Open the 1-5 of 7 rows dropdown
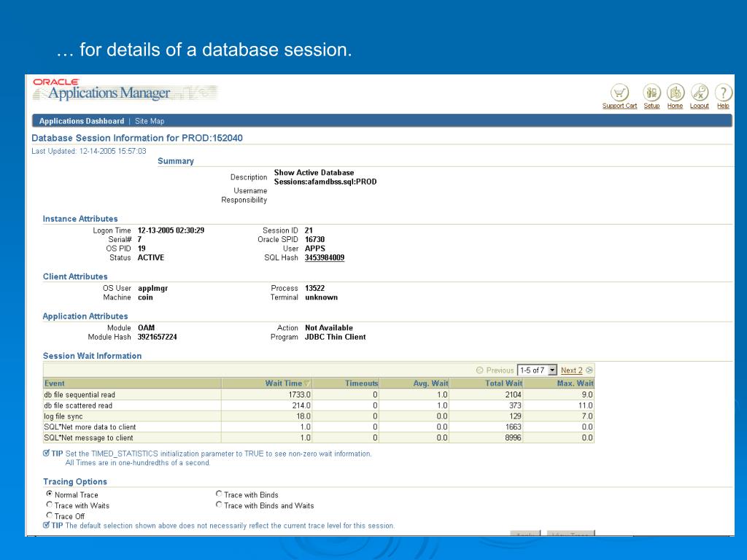747x560 pixels. point(537,370)
